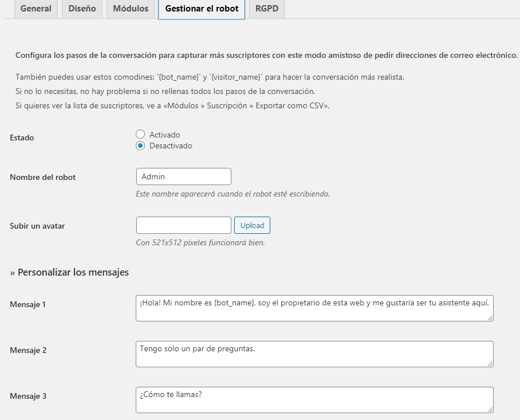The width and height of the screenshot is (520, 420).
Task: Select the Desactivado radio option
Action: (x=140, y=146)
